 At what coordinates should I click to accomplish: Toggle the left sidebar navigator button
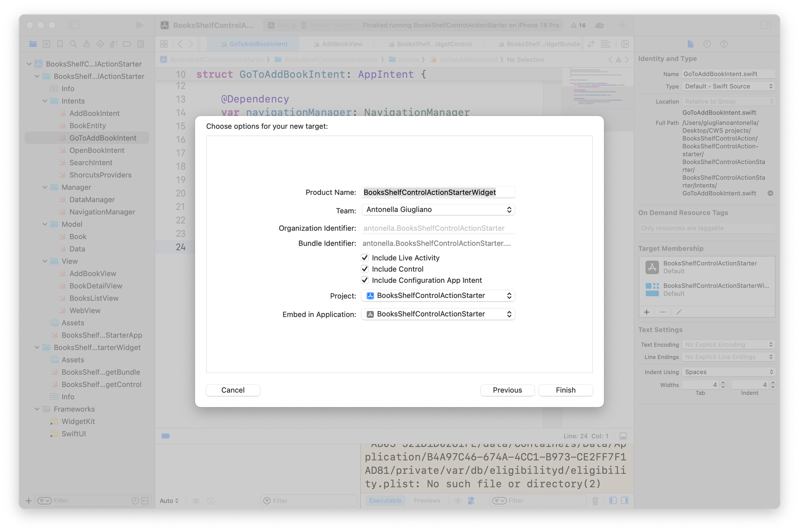[x=74, y=25]
